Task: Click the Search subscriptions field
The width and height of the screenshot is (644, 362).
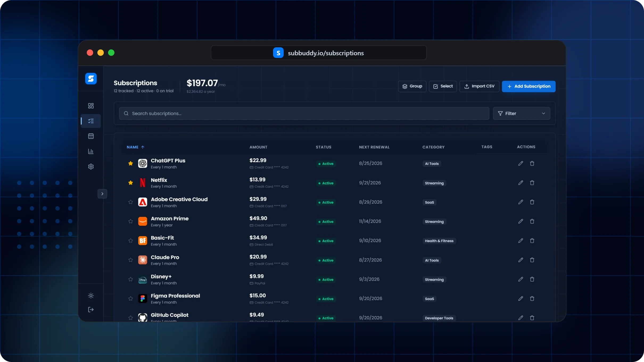Action: (x=304, y=113)
